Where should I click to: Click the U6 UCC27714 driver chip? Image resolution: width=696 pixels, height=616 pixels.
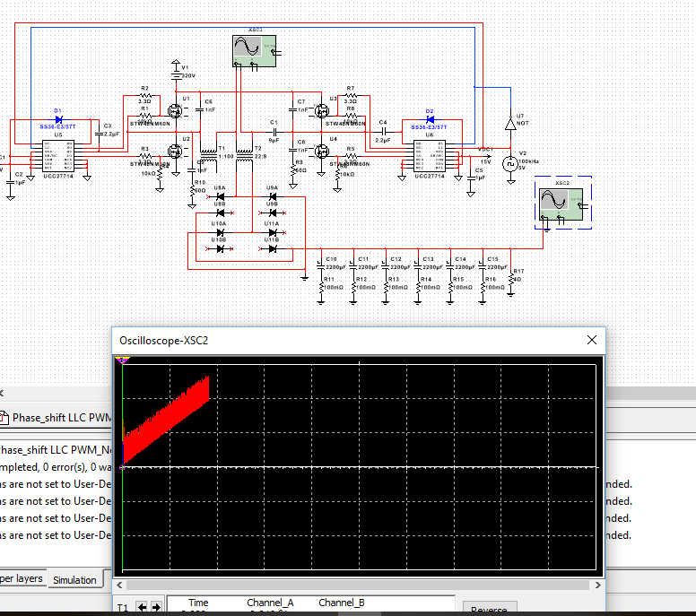coord(430,161)
